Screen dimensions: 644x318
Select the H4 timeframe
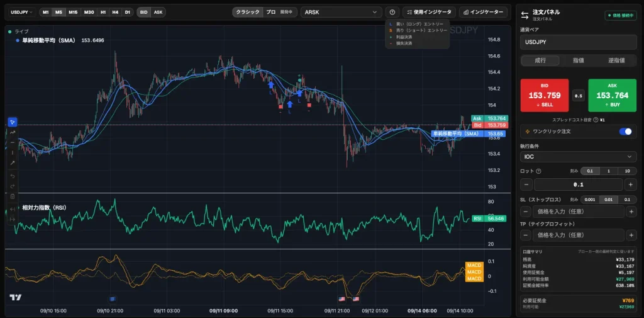click(116, 13)
